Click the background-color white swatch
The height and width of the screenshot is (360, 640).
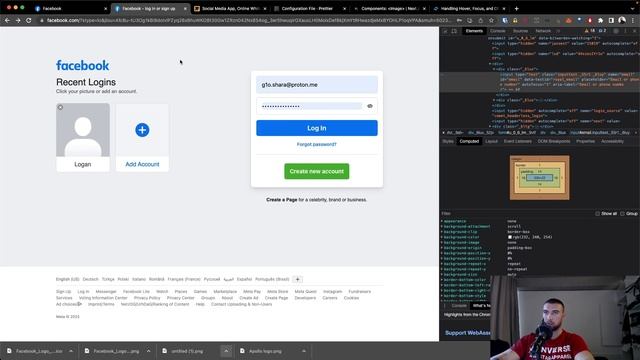point(510,237)
